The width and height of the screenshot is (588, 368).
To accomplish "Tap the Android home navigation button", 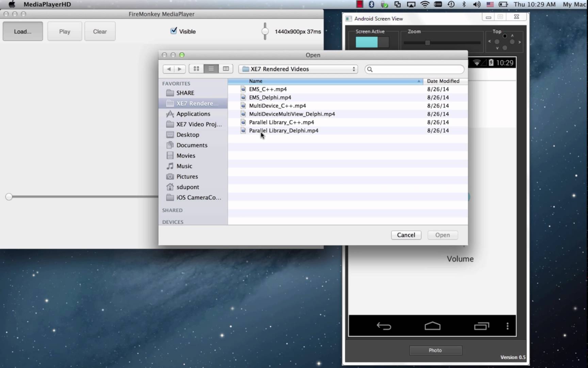I will pyautogui.click(x=432, y=326).
